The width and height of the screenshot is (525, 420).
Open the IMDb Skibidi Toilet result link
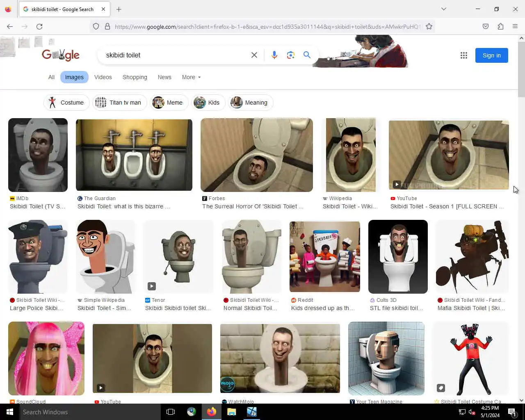38,206
